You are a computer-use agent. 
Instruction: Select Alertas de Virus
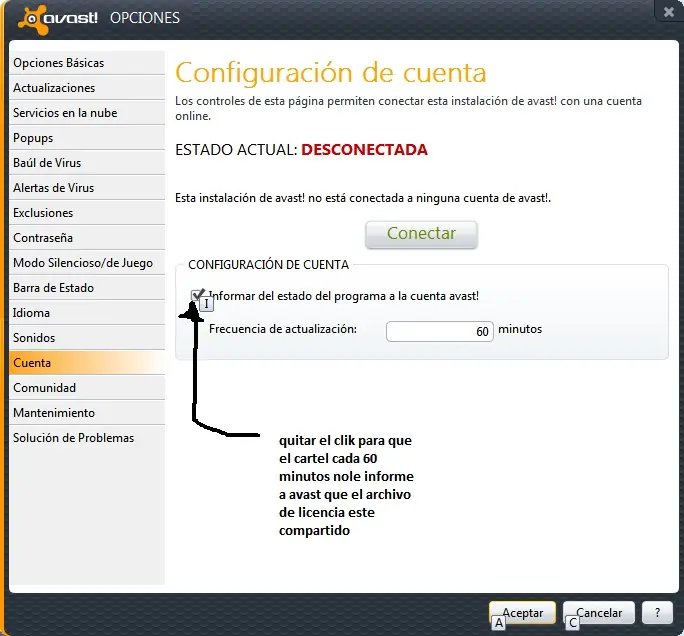click(87, 188)
